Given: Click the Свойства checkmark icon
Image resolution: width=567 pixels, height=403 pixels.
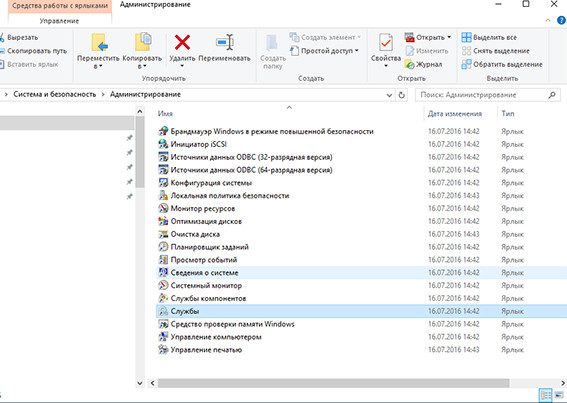Looking at the screenshot, I should [386, 42].
